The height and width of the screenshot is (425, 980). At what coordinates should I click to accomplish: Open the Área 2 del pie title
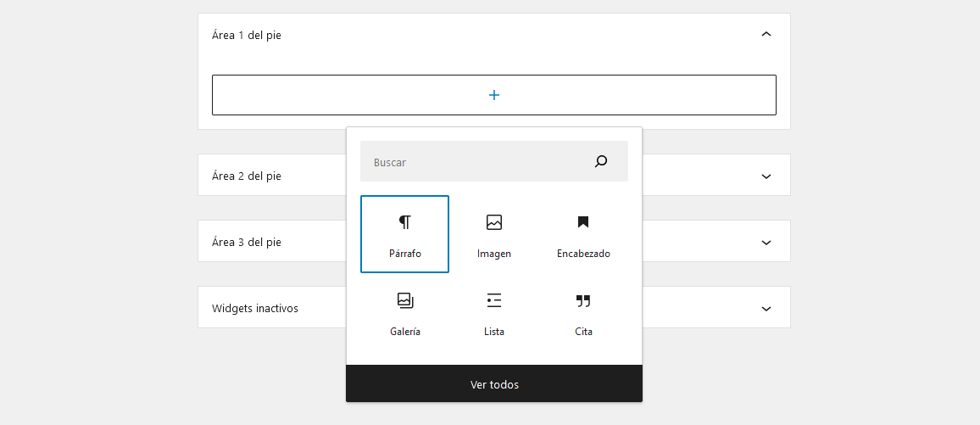(x=247, y=176)
